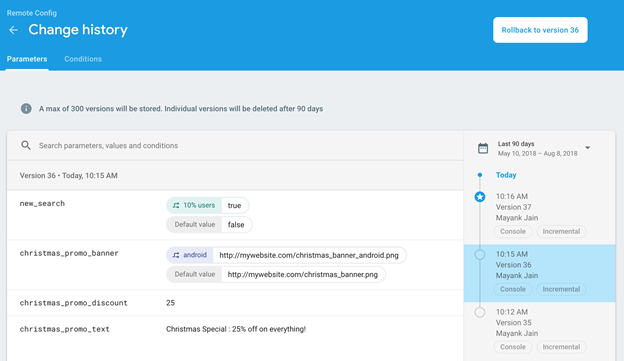Click the christmas_promo_discount parameter row
Screen dimensions: 624x361
coord(235,303)
